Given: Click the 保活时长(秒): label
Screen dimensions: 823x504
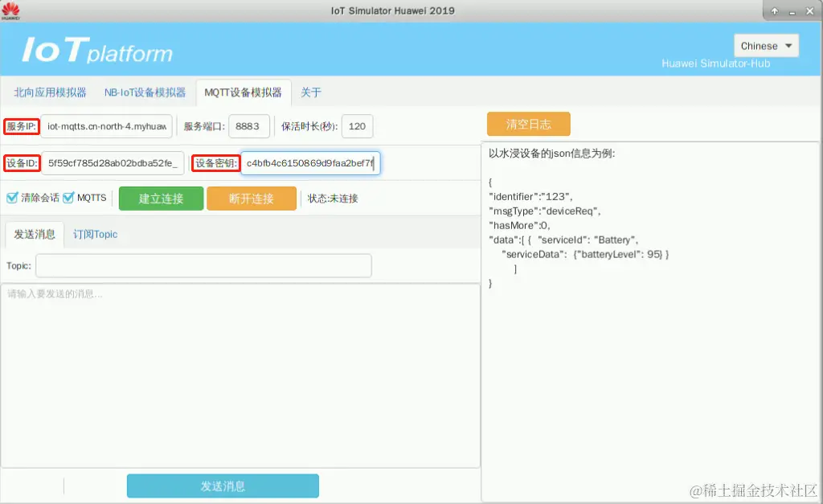Looking at the screenshot, I should tap(309, 126).
